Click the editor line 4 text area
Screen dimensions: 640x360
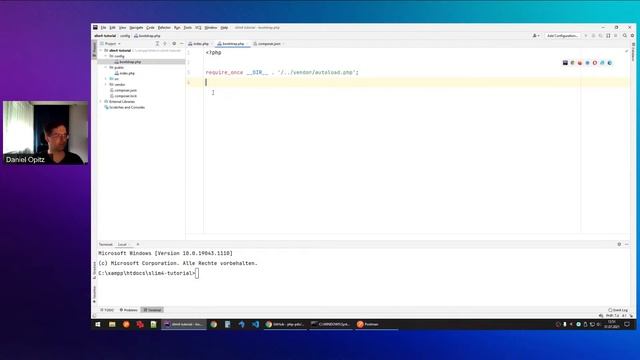point(416,82)
